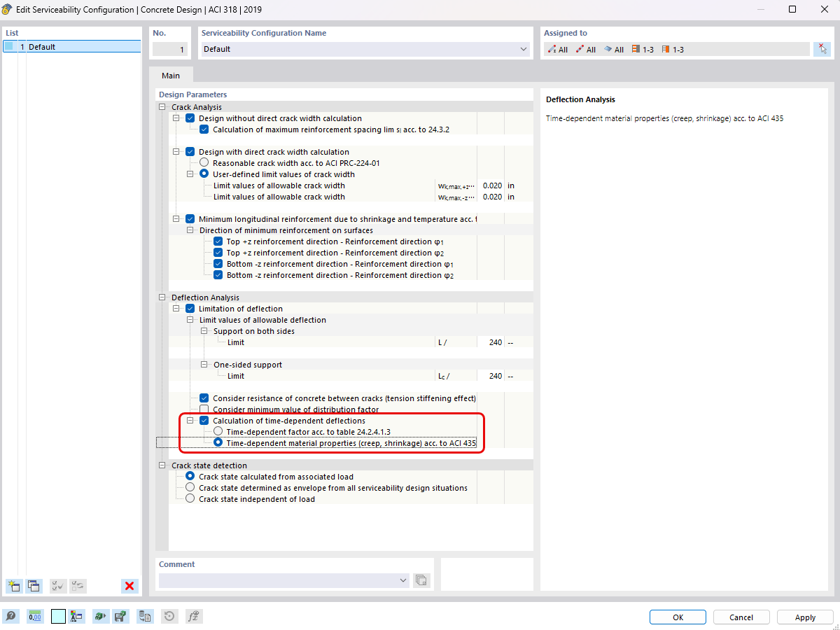
Task: Click the Apply button
Action: pyautogui.click(x=804, y=617)
